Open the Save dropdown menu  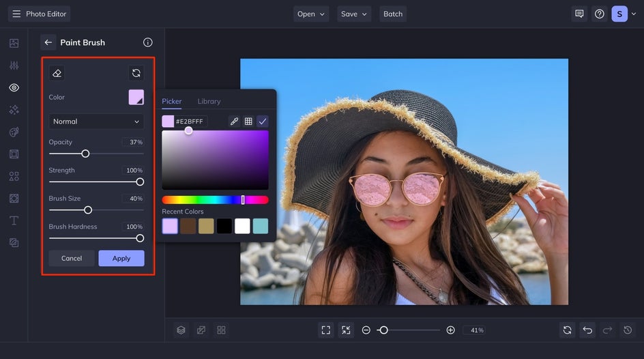pos(353,14)
